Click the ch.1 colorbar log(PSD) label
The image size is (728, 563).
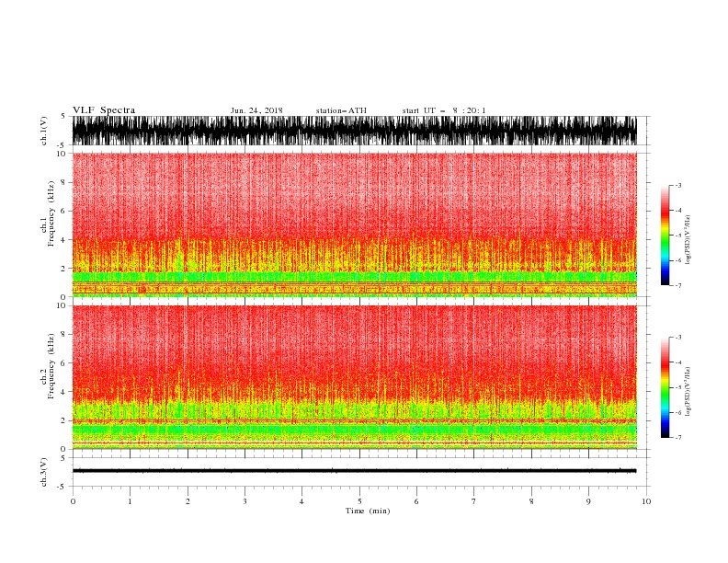(x=688, y=240)
